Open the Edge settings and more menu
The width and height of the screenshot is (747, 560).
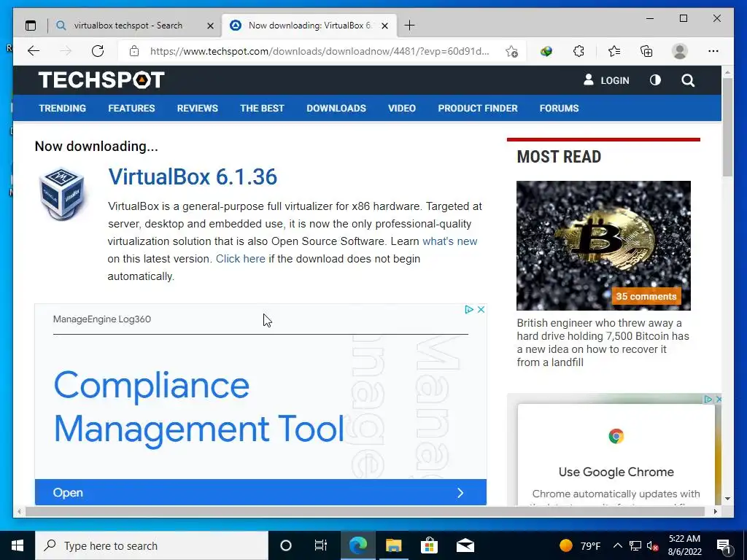[713, 51]
